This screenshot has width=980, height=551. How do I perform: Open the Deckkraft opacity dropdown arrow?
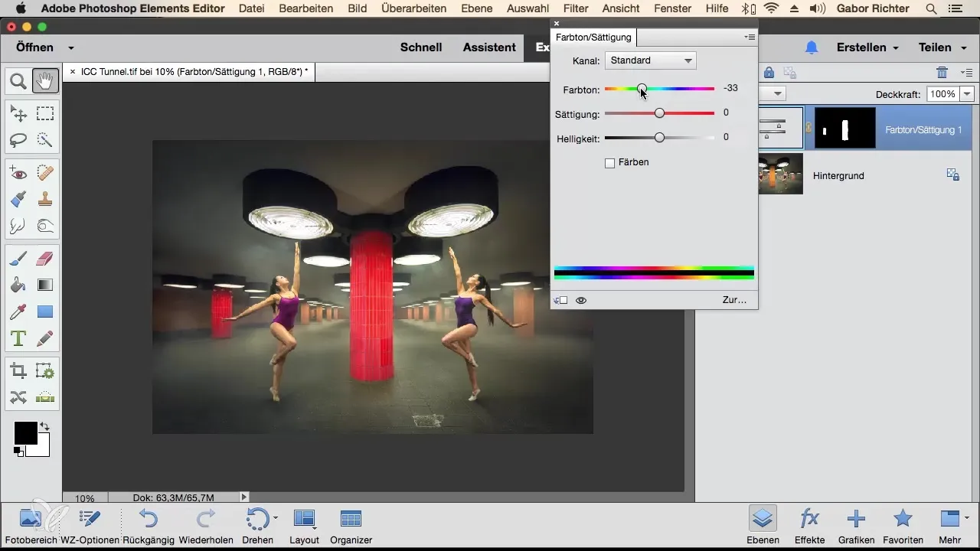(966, 94)
